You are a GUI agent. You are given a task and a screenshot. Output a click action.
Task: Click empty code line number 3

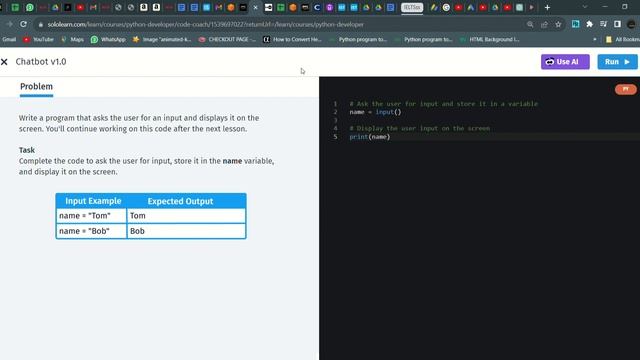336,120
